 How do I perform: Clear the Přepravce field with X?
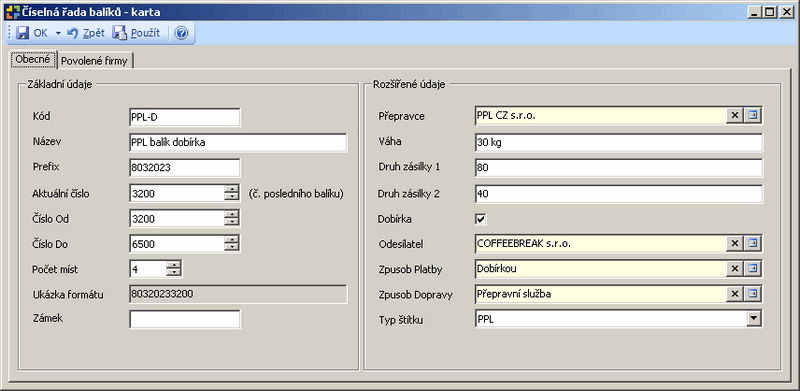coord(735,116)
